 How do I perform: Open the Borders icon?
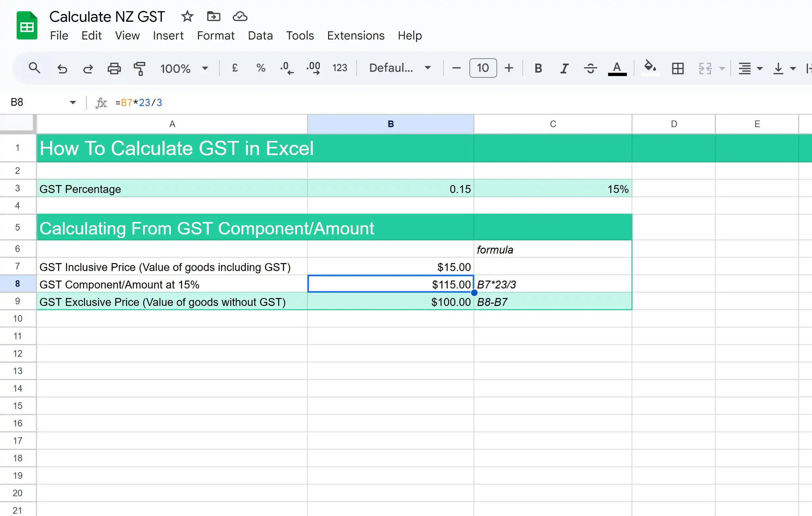pyautogui.click(x=678, y=68)
